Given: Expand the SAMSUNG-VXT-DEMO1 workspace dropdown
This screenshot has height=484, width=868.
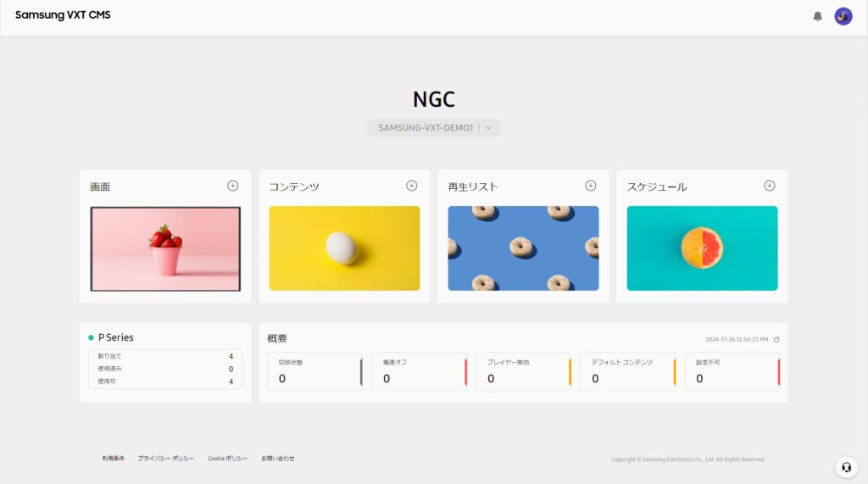Looking at the screenshot, I should (x=433, y=128).
